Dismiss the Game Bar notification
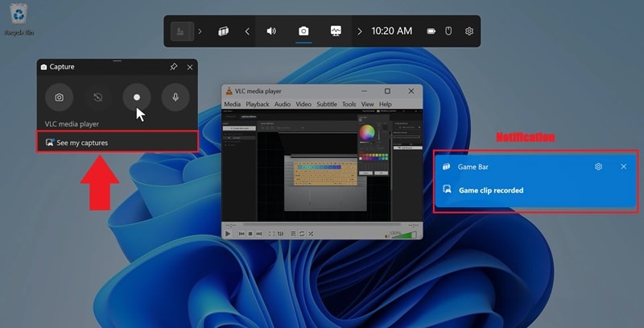Screen dimensions: 644x328 click(x=623, y=167)
